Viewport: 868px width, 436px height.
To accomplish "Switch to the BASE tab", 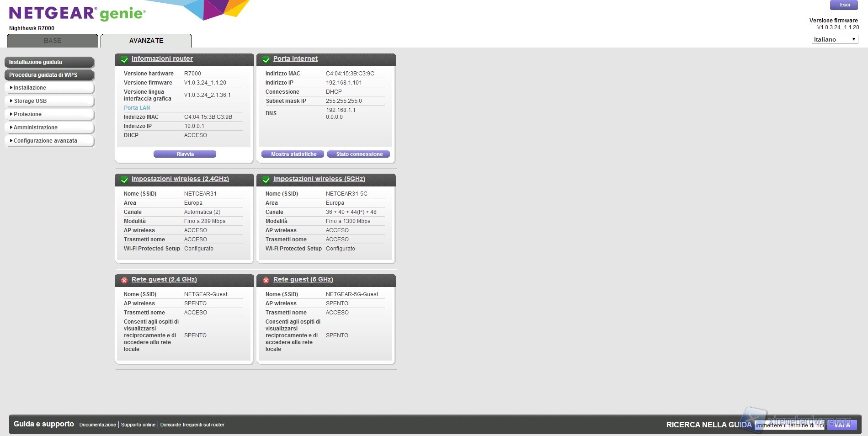I will [53, 41].
